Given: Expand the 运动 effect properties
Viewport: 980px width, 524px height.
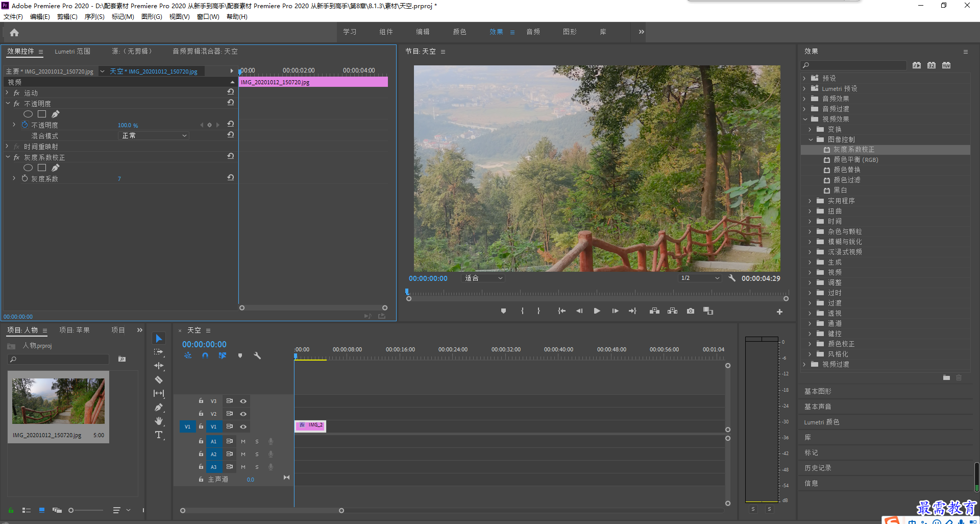Looking at the screenshot, I should tap(7, 92).
